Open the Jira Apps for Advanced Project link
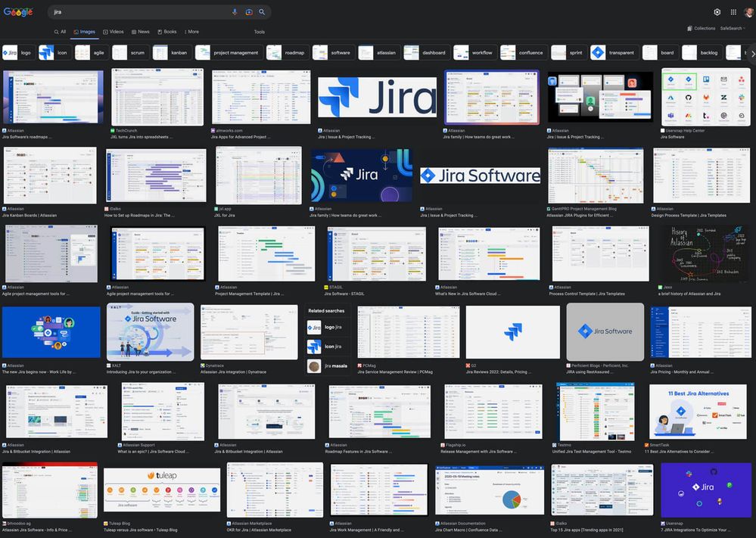This screenshot has height=538, width=756. pos(241,137)
